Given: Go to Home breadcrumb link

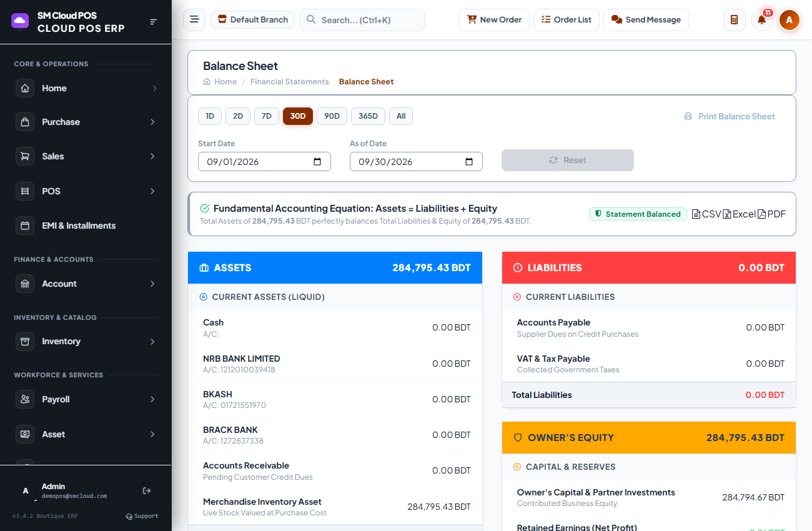Looking at the screenshot, I should 220,82.
